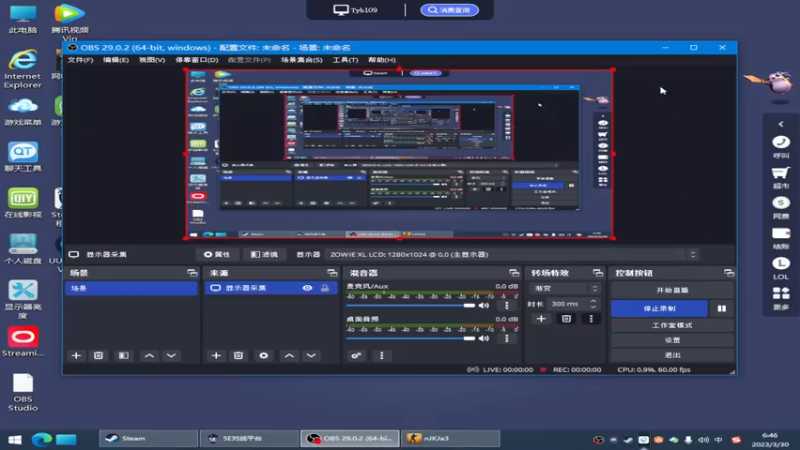This screenshot has width=800, height=450.
Task: Open 桌面音频 channel options dots
Action: [507, 338]
